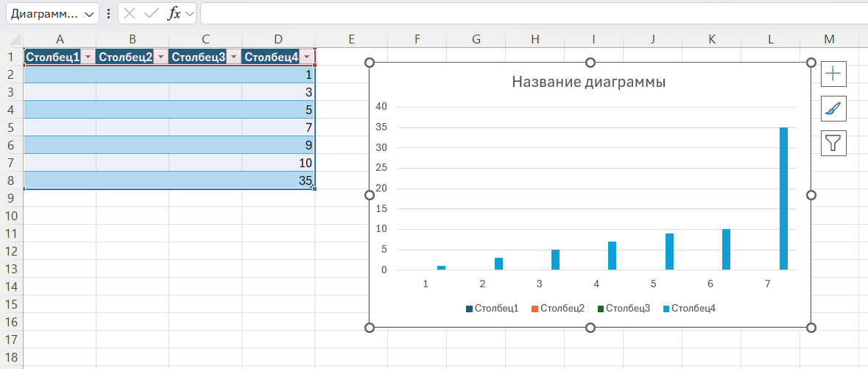Select column header A
Screen dimensions: 868x369
click(60, 39)
